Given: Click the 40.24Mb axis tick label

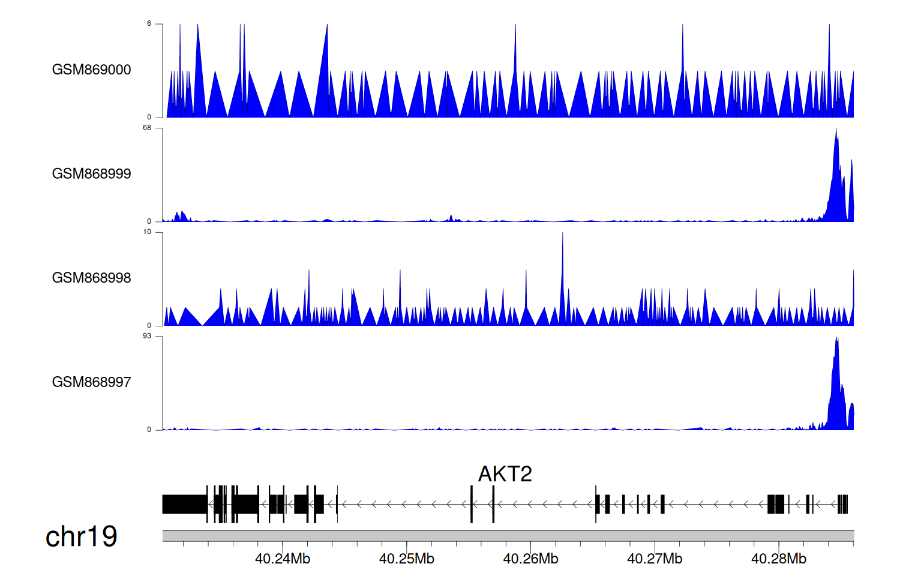Looking at the screenshot, I should pyautogui.click(x=283, y=559).
